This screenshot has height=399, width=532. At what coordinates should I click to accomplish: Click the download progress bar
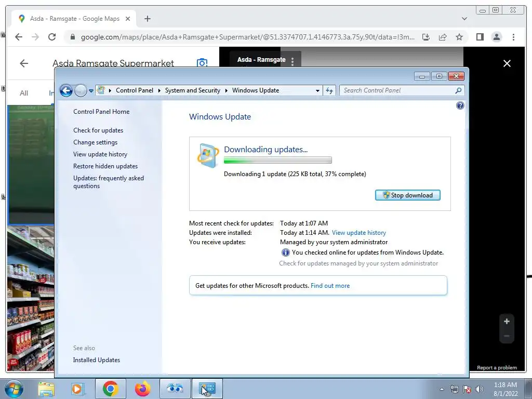click(278, 160)
